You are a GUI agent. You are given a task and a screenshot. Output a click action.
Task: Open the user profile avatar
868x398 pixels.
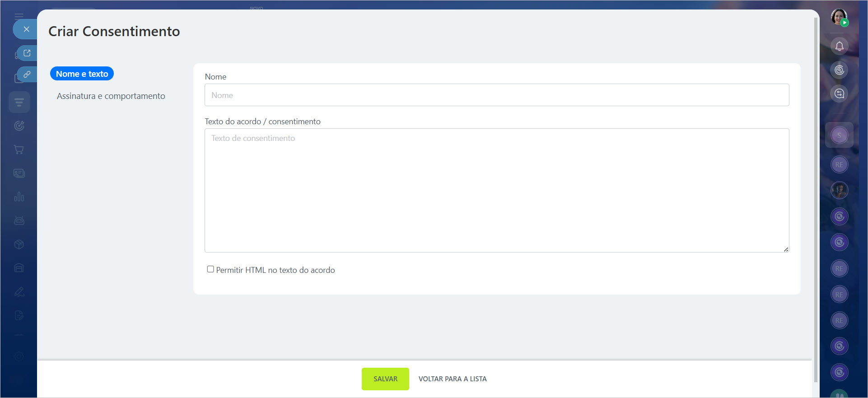click(839, 17)
